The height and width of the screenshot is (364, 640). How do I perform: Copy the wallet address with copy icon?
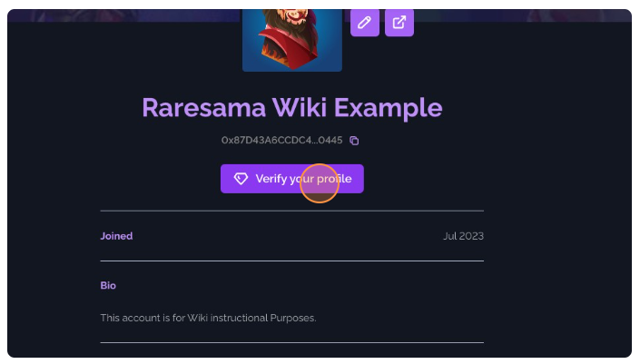coord(354,141)
